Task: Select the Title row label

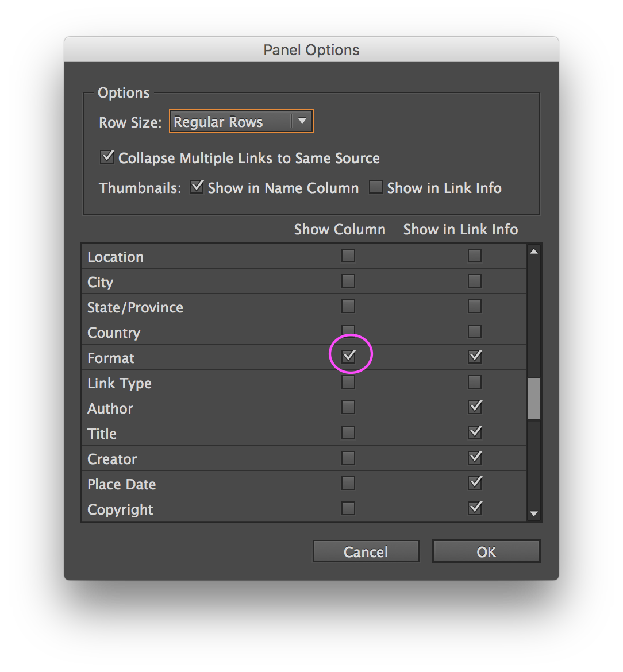Action: point(102,434)
